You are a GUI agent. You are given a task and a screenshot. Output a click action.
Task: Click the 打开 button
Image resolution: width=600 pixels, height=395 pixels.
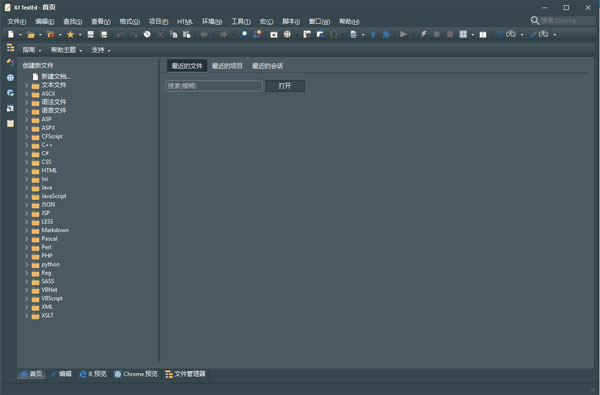pyautogui.click(x=285, y=86)
